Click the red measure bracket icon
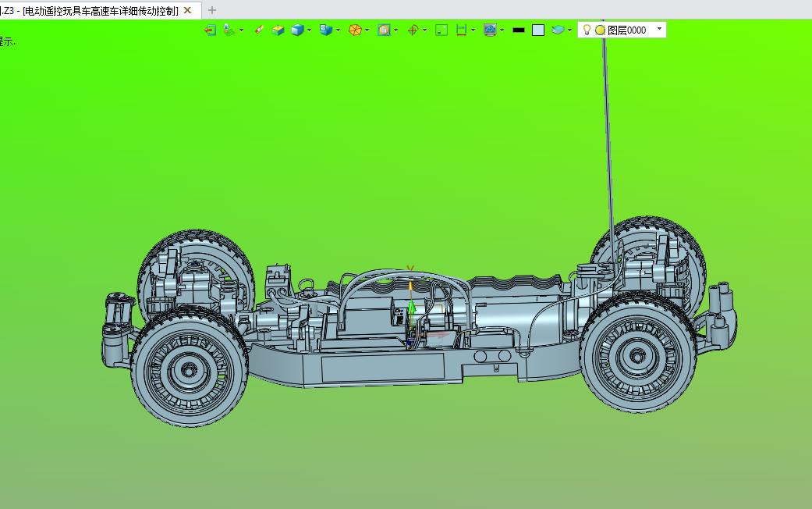Image resolution: width=812 pixels, height=509 pixels. tap(461, 30)
